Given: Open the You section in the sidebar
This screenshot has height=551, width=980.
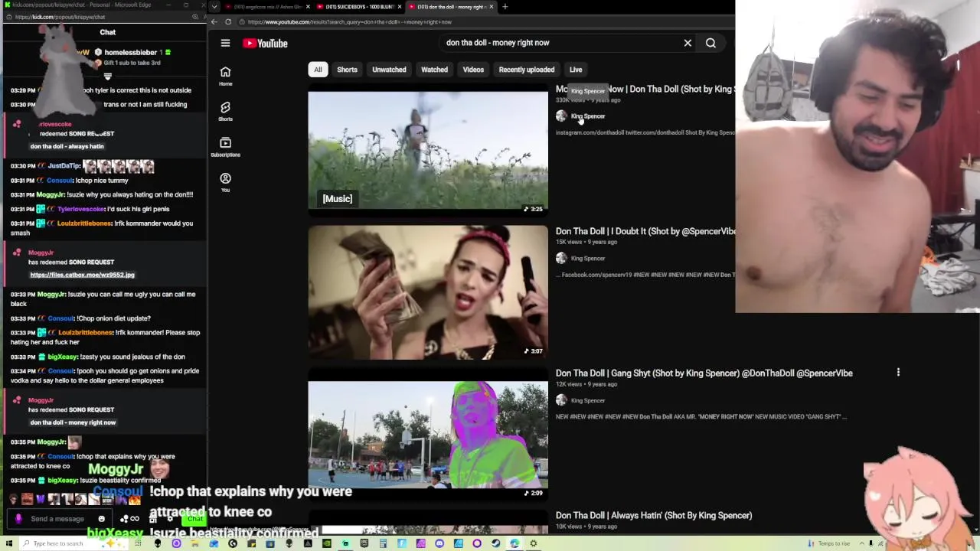Looking at the screenshot, I should 225,182.
